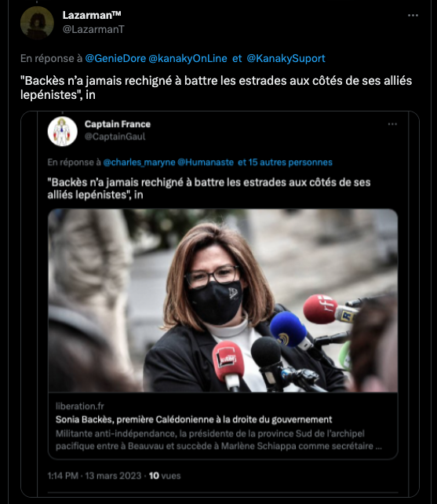Viewport: 437px width, 504px height.
Task: Click the Captain France display name
Action: pos(118,124)
